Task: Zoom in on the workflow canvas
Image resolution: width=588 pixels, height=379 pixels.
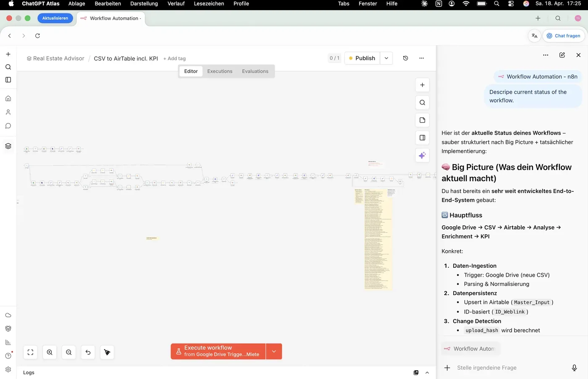Action: pos(50,353)
